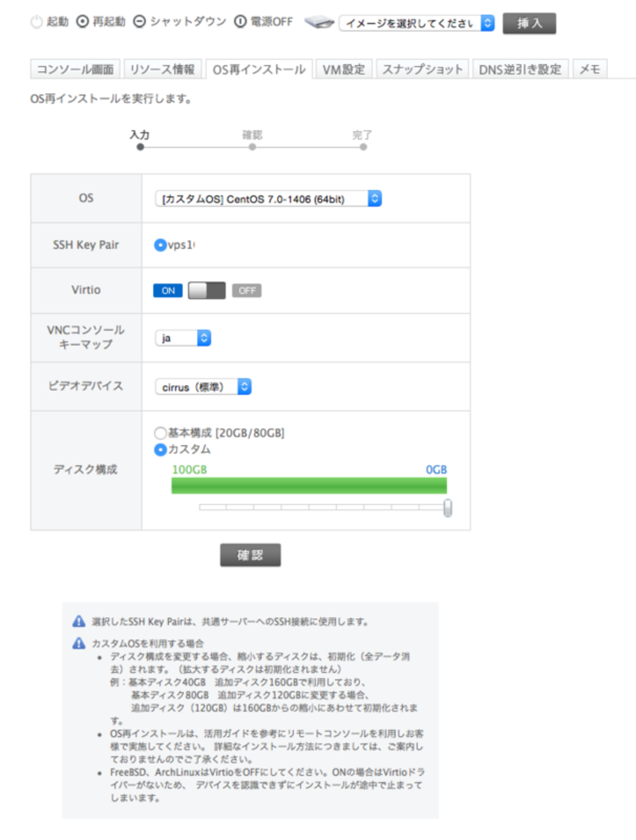This screenshot has width=636, height=840.
Task: Open the ビデオデバイス dropdown showing cirrus
Action: (204, 387)
